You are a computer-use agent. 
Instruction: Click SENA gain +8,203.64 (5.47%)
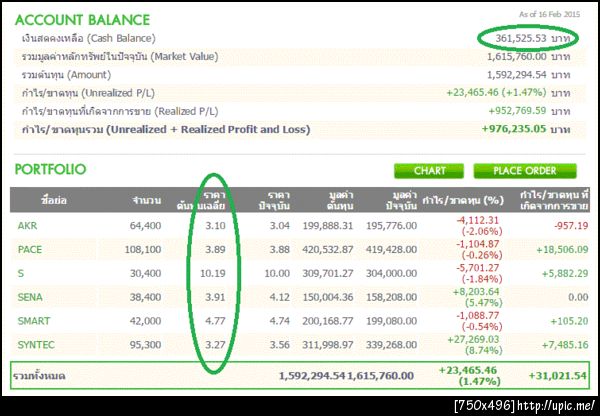pyautogui.click(x=478, y=297)
